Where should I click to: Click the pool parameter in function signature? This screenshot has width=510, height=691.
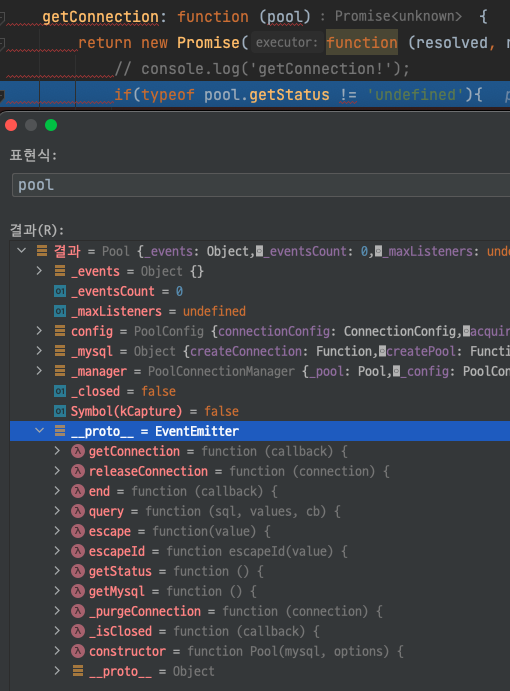(285, 17)
